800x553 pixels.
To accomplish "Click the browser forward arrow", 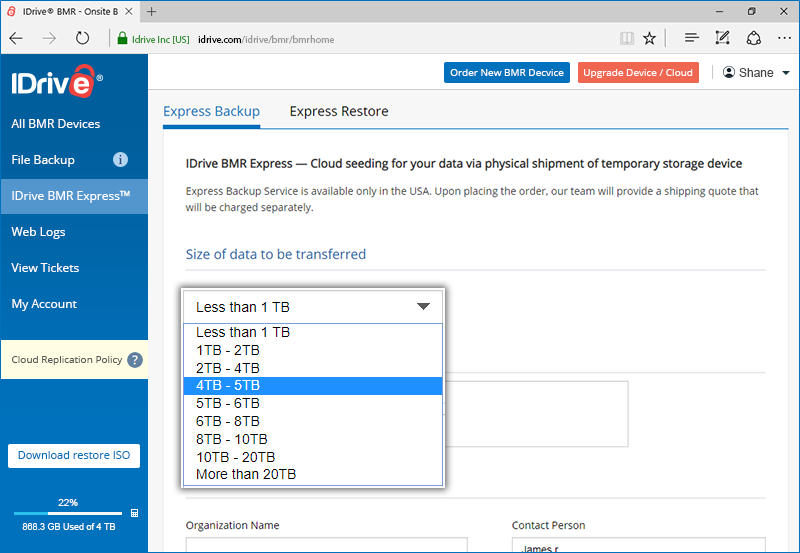I will tap(49, 38).
